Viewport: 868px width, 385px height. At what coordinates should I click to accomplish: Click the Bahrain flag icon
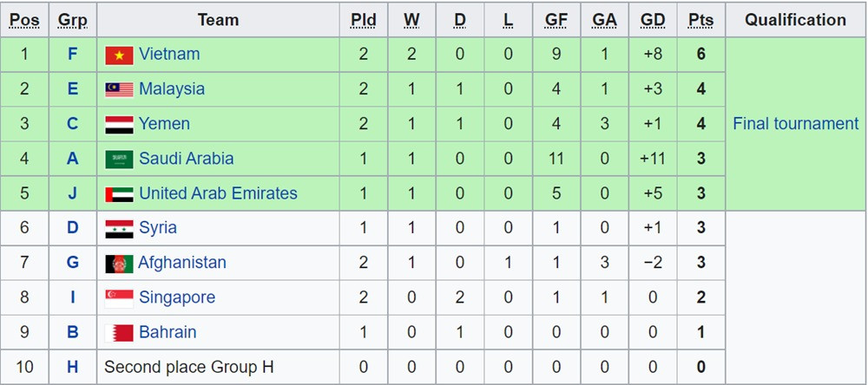pos(119,332)
